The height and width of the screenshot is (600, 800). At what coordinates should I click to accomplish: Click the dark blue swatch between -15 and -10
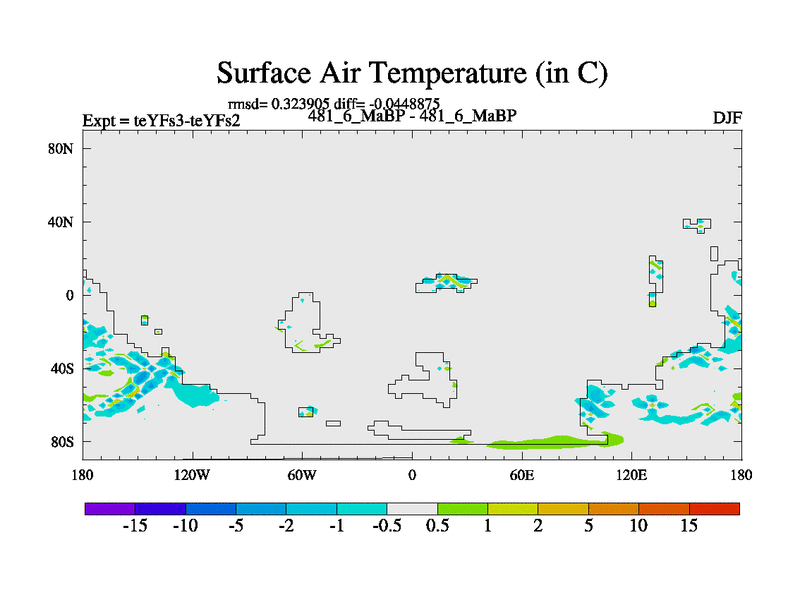click(x=160, y=508)
